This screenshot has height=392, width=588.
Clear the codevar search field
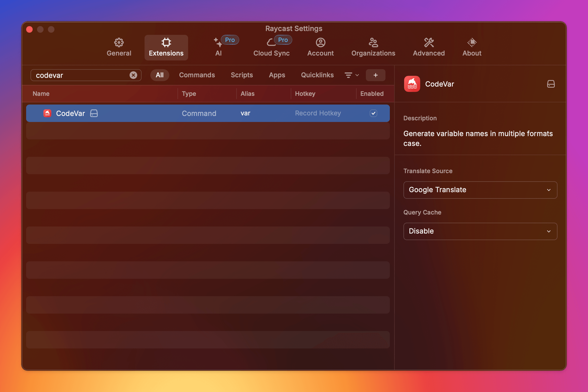click(133, 75)
